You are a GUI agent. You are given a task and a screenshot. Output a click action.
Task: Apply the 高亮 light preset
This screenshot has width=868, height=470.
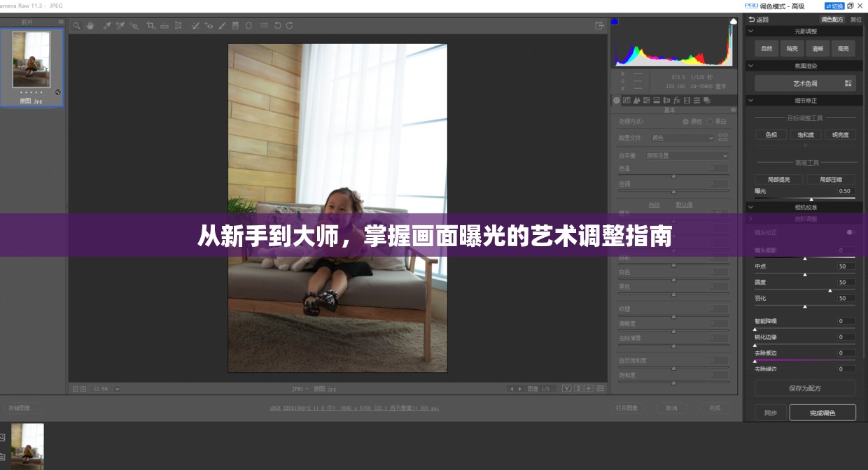coord(843,48)
